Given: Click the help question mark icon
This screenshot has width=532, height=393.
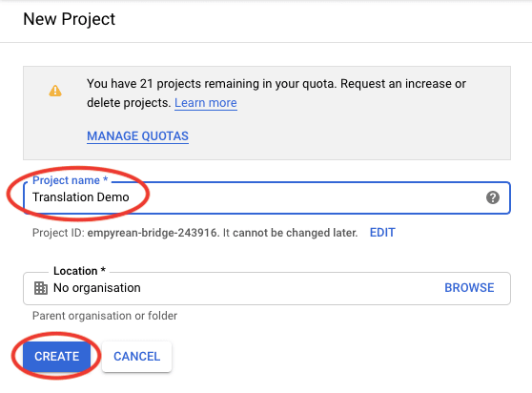Looking at the screenshot, I should click(492, 197).
